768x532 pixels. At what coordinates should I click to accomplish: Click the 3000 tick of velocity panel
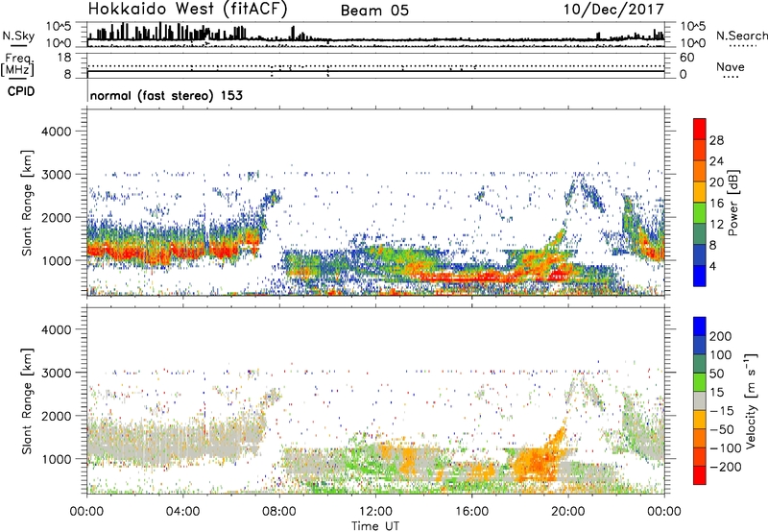(x=57, y=373)
